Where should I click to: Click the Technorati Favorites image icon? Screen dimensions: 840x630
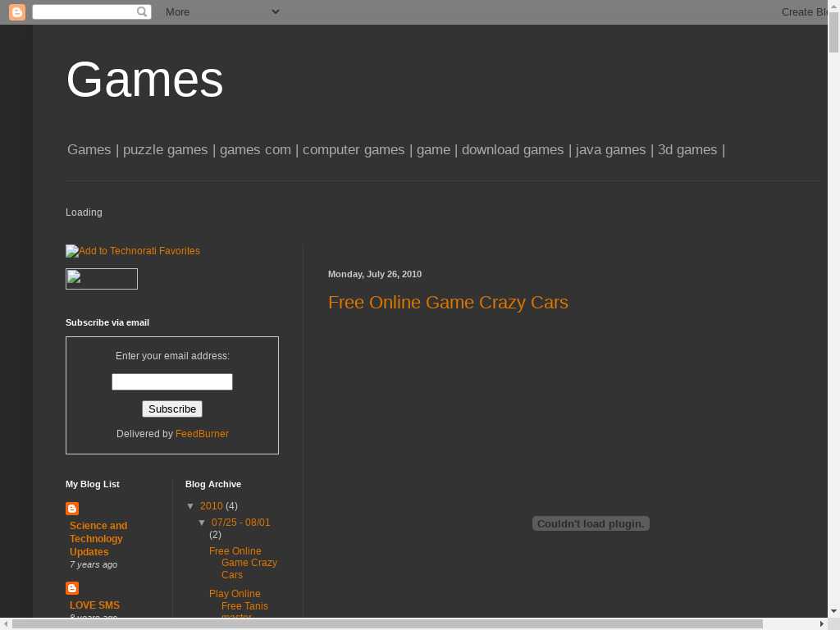click(x=72, y=251)
